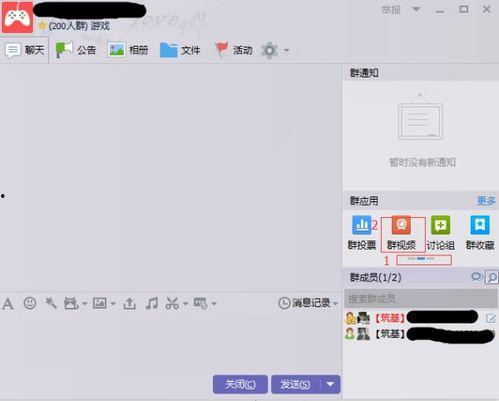The image size is (499, 401).
Task: Click the 暂时没有新通知 text
Action: tap(423, 162)
